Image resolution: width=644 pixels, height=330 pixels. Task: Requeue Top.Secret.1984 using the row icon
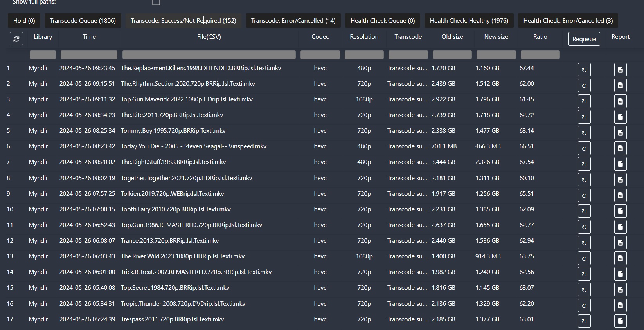584,290
